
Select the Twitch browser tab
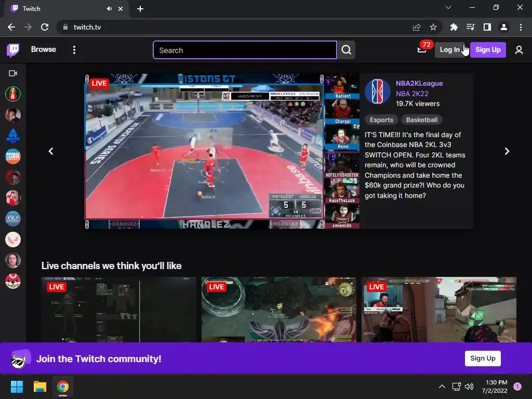(x=66, y=9)
